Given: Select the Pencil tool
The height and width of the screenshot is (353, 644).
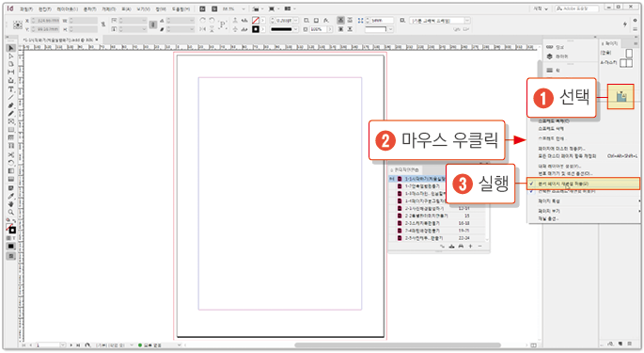Looking at the screenshot, I should [11, 114].
